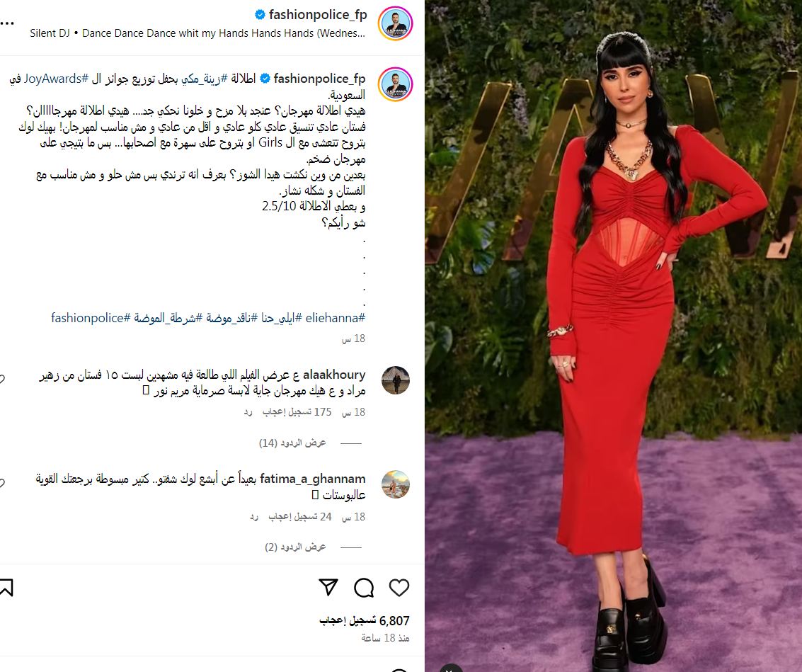Like fatima_a_ghannam's comment heart
Image resolution: width=802 pixels, height=672 pixels.
tap(2, 483)
